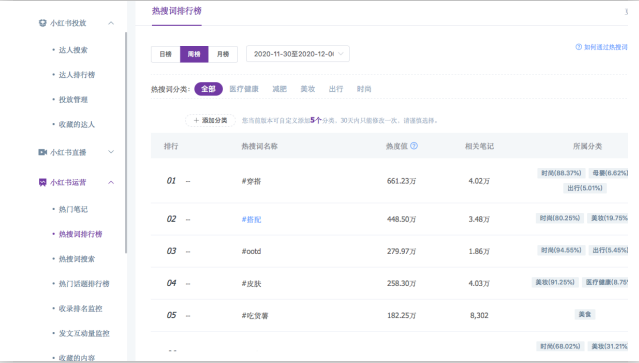Click the 相关笔记 column header
The height and width of the screenshot is (363, 639).
click(479, 146)
